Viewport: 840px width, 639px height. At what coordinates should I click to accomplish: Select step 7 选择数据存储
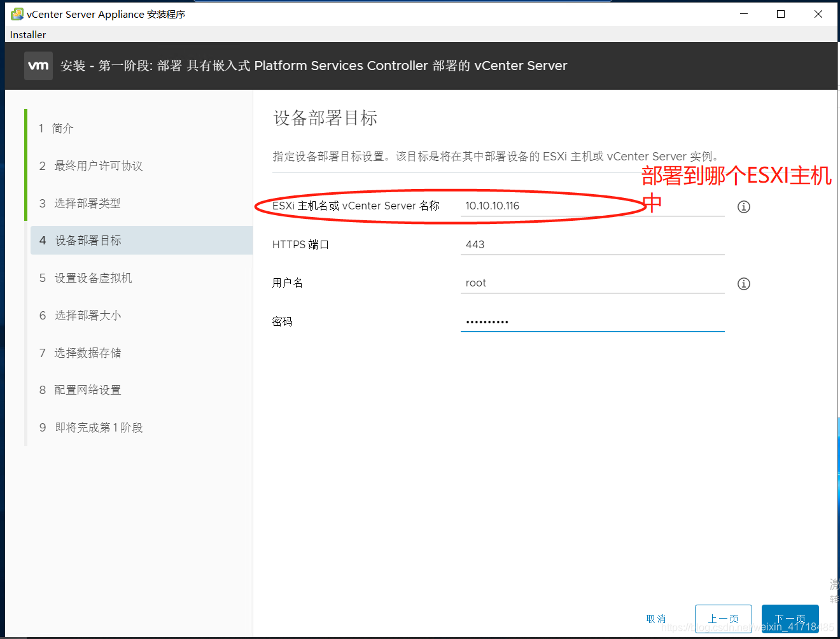point(80,353)
